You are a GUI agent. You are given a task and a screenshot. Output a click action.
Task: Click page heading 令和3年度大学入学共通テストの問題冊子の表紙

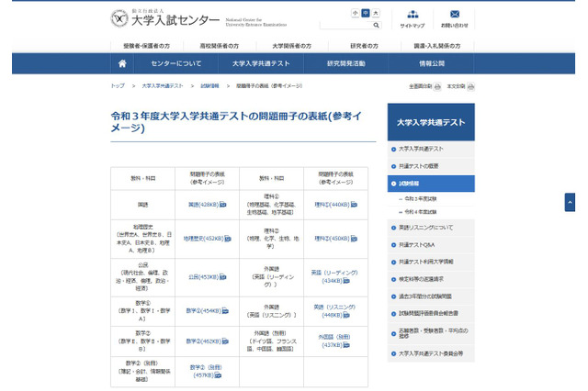tap(236, 122)
